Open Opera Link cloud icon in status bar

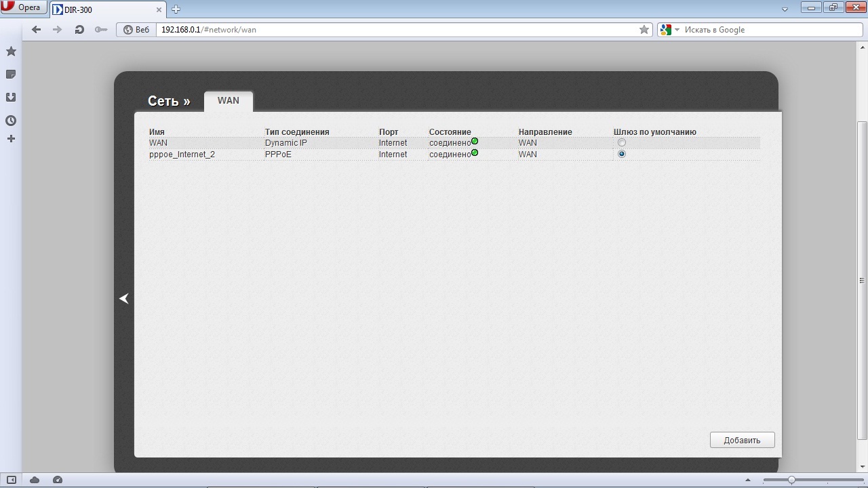pos(35,480)
